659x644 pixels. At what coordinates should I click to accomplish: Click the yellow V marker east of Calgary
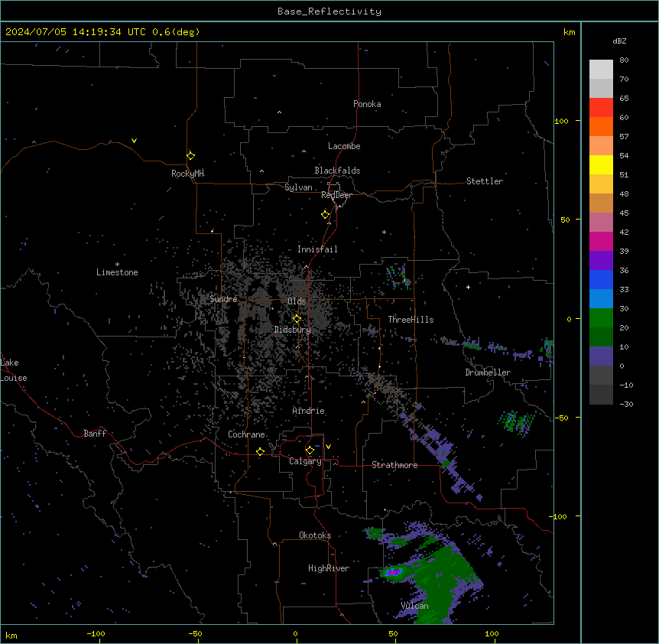[328, 447]
